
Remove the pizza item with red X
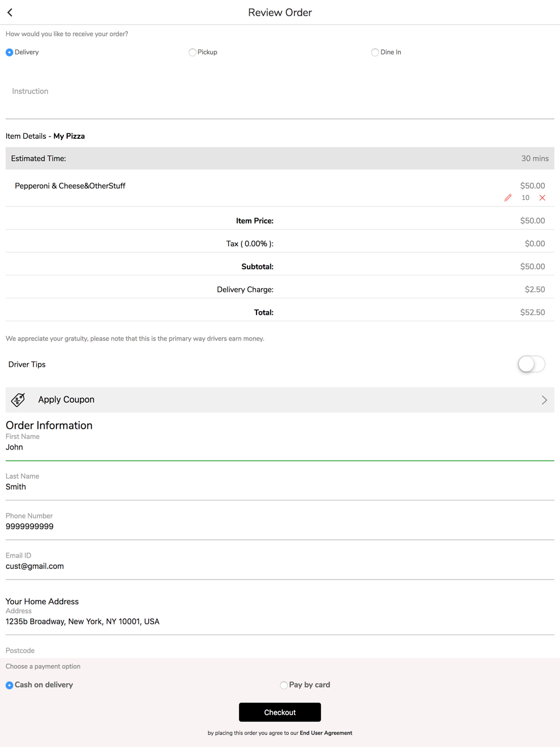point(542,198)
